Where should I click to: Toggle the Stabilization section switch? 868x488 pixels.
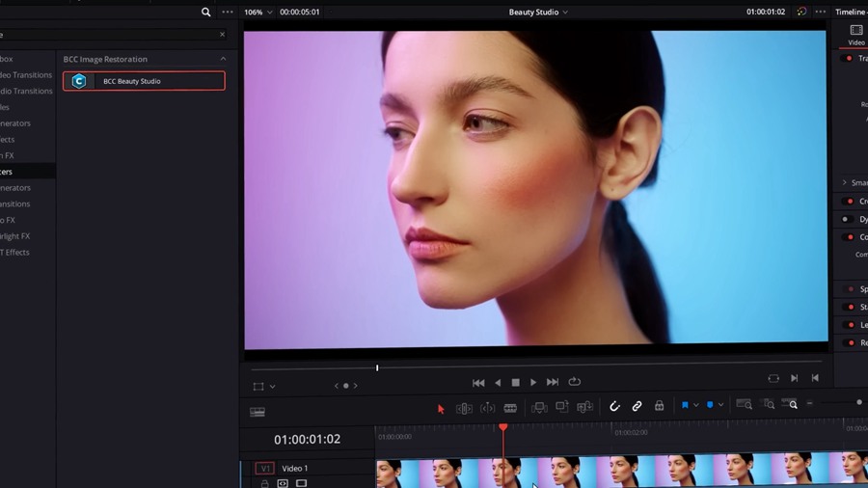pyautogui.click(x=849, y=307)
